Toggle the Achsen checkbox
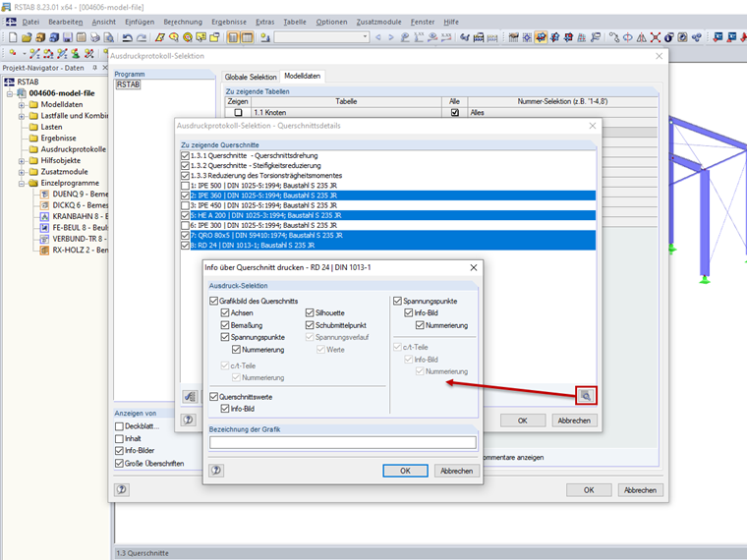The height and width of the screenshot is (560, 747). (x=225, y=312)
